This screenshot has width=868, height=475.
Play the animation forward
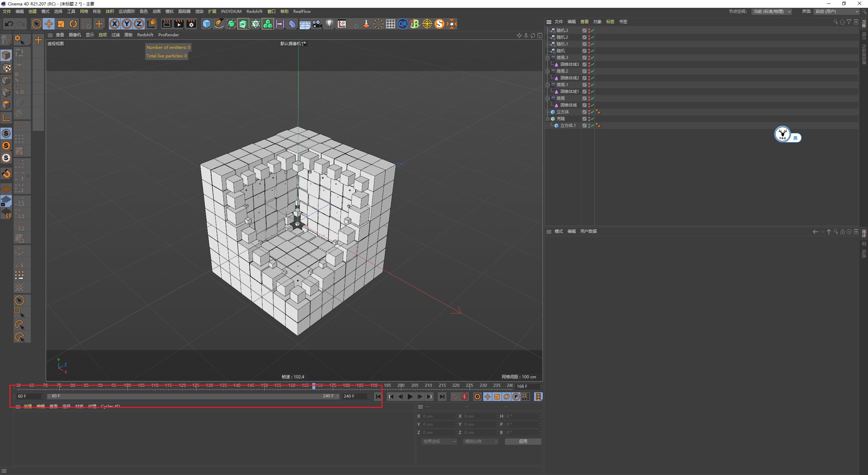[410, 397]
